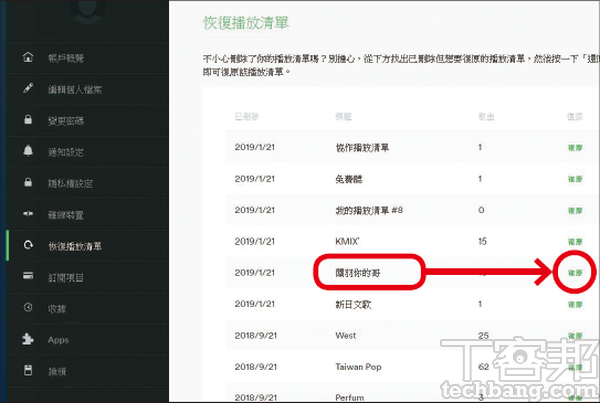Click the song count 15 for KMIX'
600x403 pixels.
482,241
